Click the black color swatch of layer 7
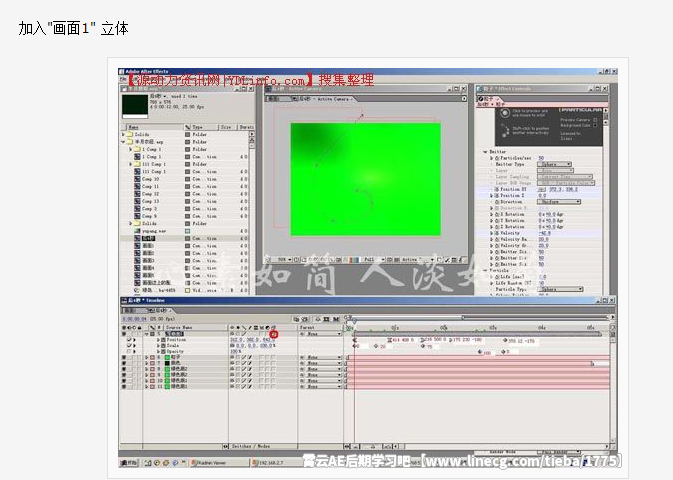This screenshot has width=673, height=480. click(167, 363)
